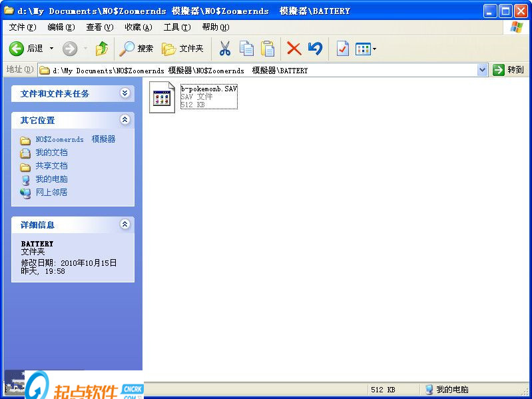Open the Favorites (收藏) menu
Viewport: 532px width, 399px height.
tap(138, 27)
